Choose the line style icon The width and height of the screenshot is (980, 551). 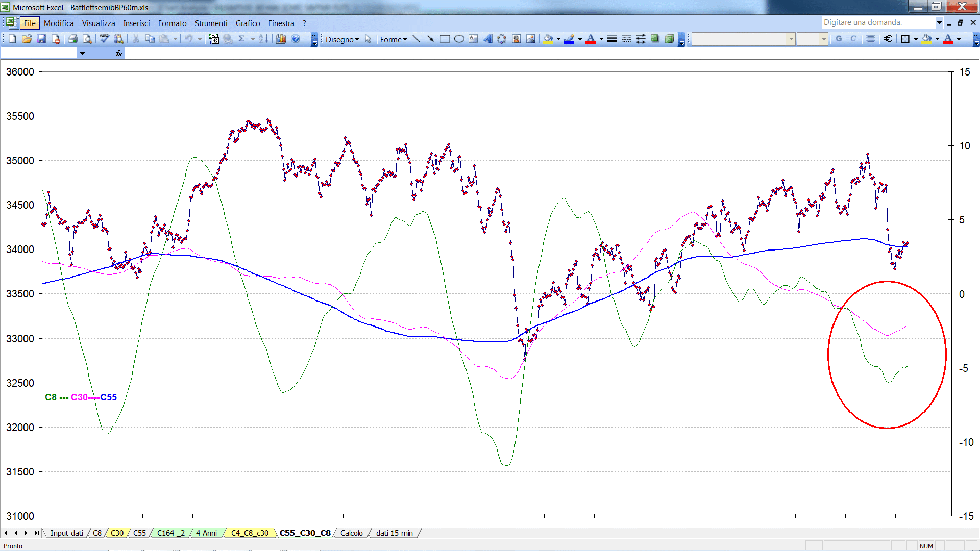[x=612, y=39]
